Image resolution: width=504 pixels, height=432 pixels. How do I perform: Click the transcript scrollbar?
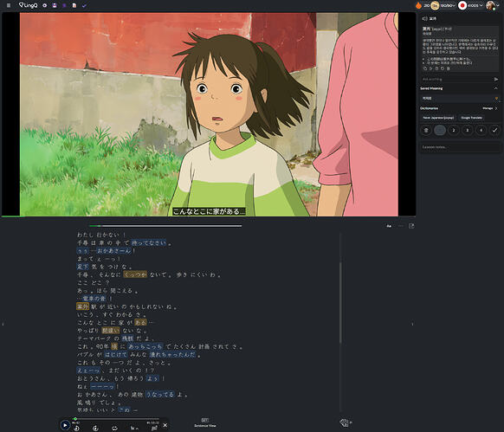click(x=340, y=302)
